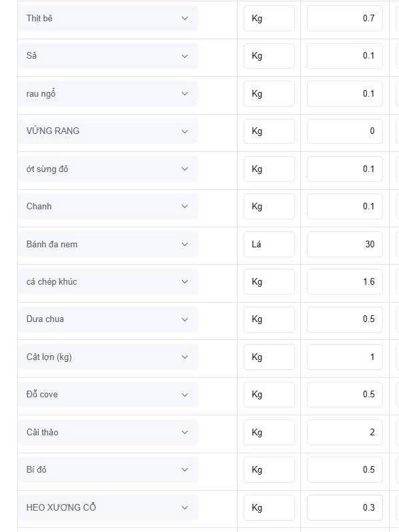Click the chevron beside cá chép khúc

click(x=185, y=281)
